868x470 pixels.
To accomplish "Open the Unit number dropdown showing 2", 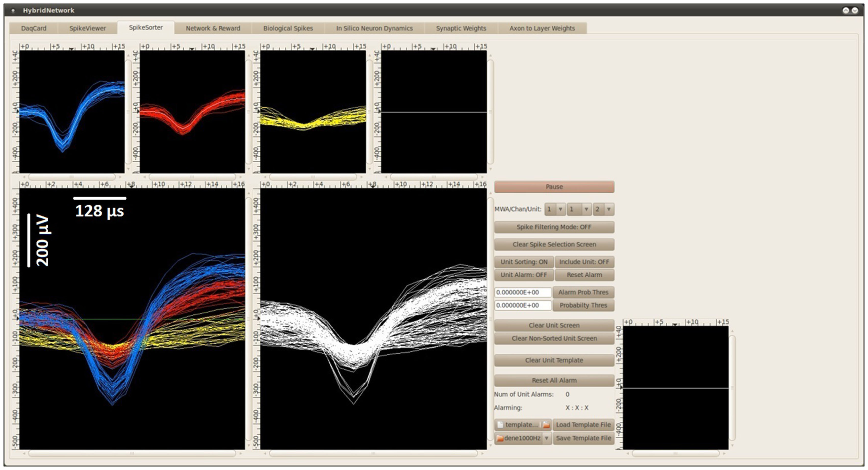I will coord(603,209).
